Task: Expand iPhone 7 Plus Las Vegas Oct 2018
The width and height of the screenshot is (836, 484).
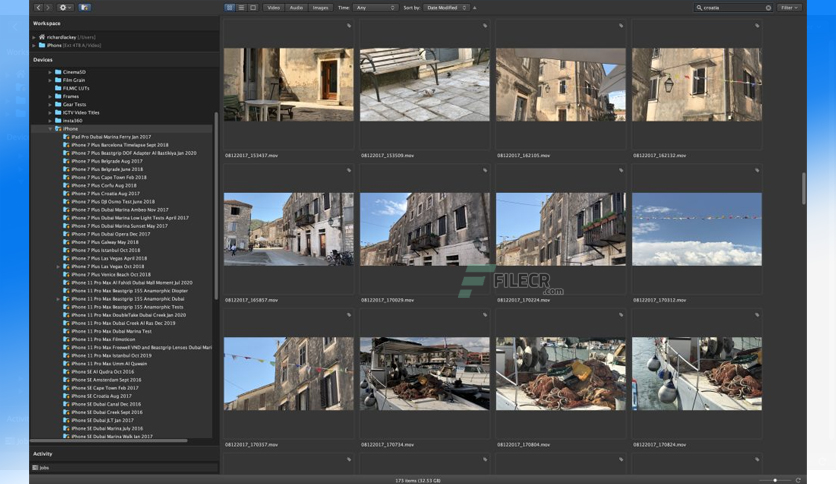Action: [58, 267]
